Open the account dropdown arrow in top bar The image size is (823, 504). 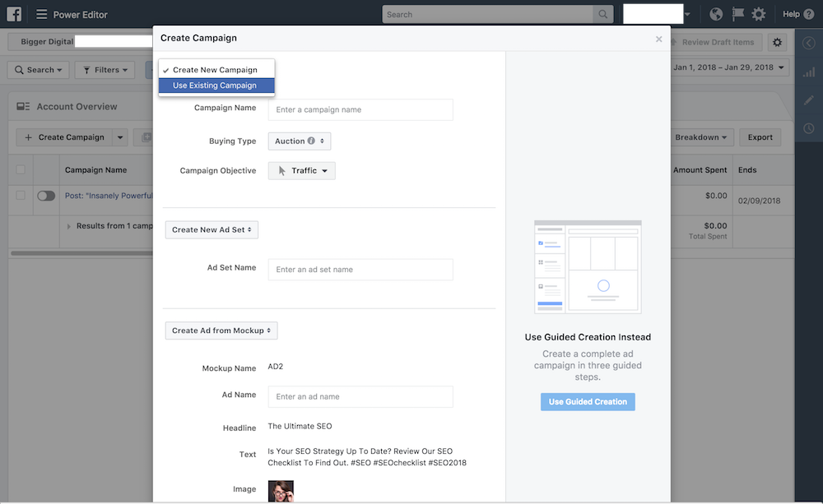(x=687, y=14)
